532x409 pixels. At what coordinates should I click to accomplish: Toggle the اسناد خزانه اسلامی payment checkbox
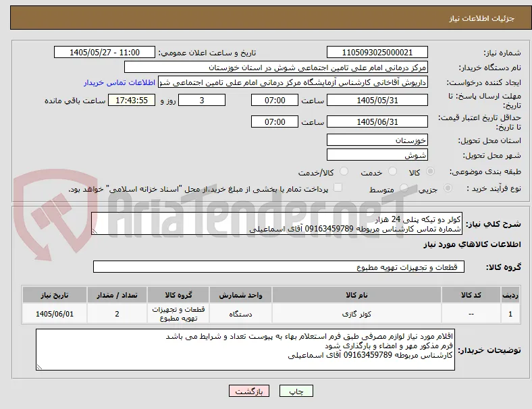[x=338, y=188]
